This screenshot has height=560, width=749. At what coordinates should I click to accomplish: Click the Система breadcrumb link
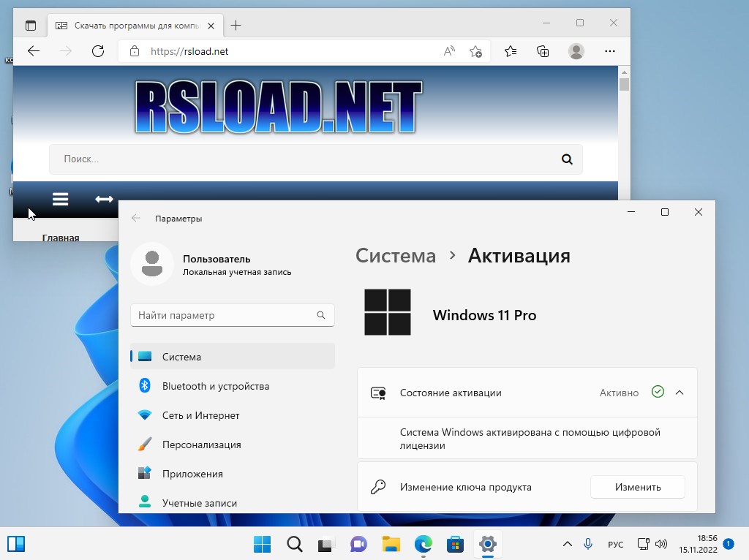pos(396,256)
